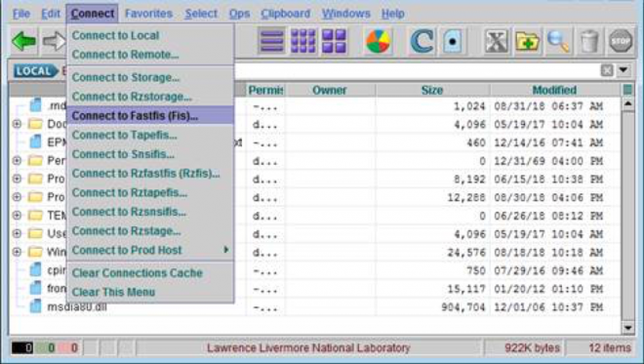Click the green back arrow icon
This screenshot has height=364, width=644.
click(23, 41)
